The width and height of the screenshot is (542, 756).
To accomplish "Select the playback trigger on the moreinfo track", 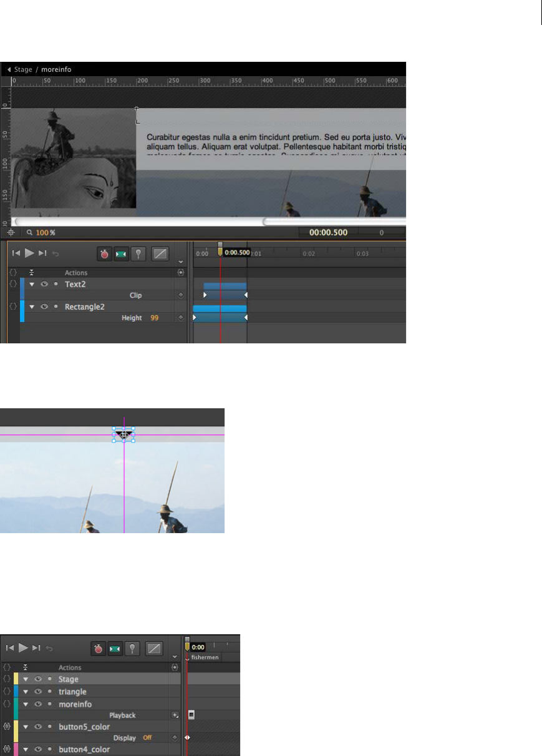I will pyautogui.click(x=191, y=714).
